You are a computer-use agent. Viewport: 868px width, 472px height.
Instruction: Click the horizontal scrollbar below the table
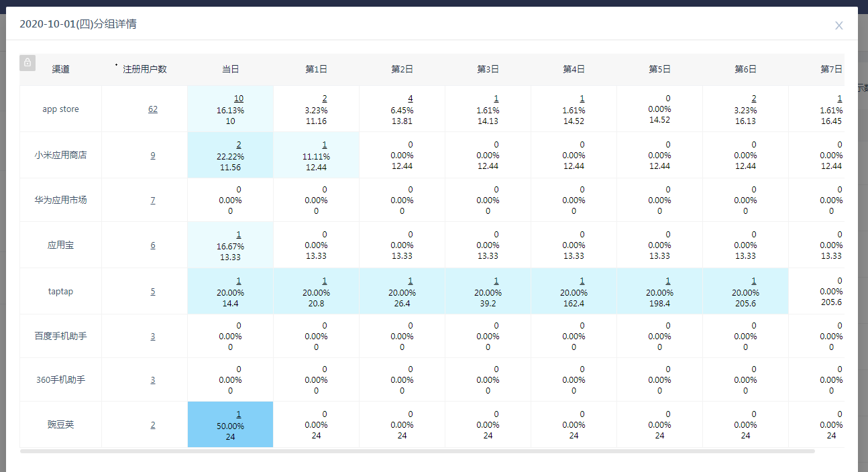pyautogui.click(x=417, y=451)
